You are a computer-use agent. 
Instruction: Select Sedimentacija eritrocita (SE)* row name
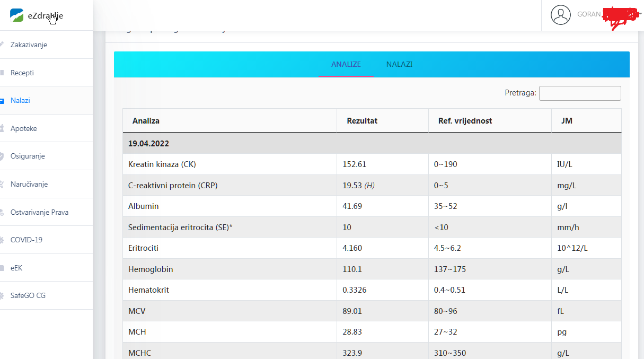tap(180, 227)
